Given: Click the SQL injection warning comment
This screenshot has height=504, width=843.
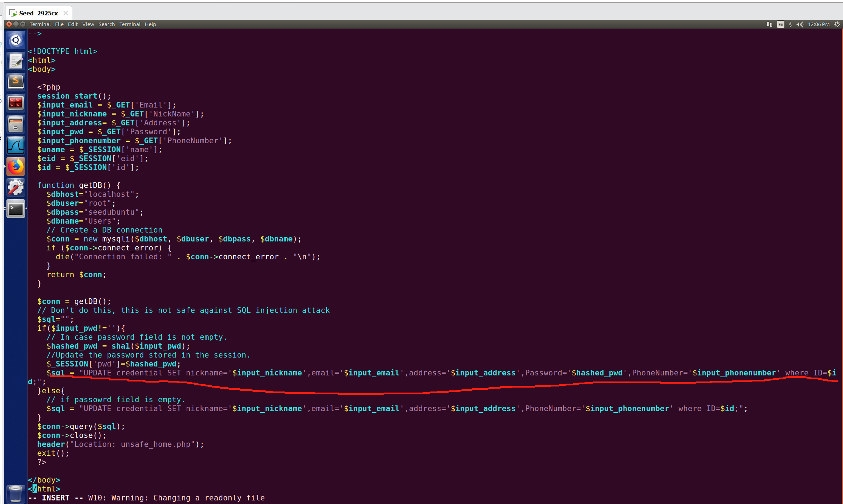Looking at the screenshot, I should click(183, 310).
